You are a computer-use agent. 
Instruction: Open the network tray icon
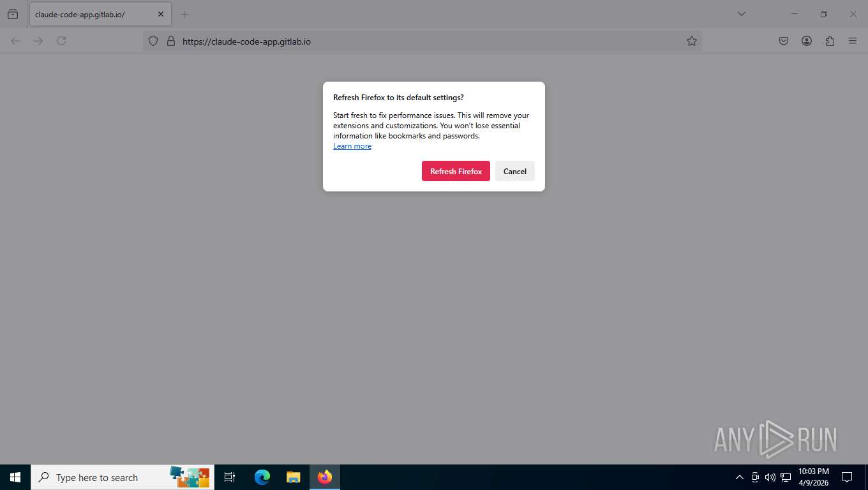point(786,477)
